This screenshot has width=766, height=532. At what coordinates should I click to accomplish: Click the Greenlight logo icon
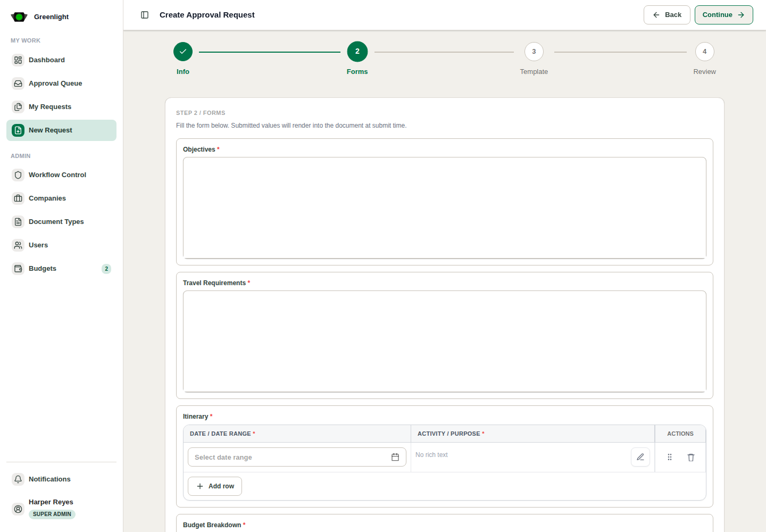(19, 17)
